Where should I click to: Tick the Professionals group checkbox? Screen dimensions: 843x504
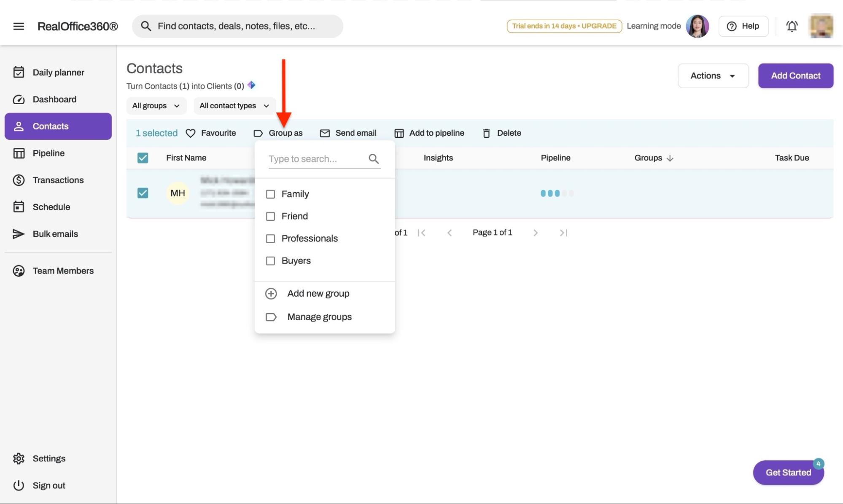(x=270, y=239)
